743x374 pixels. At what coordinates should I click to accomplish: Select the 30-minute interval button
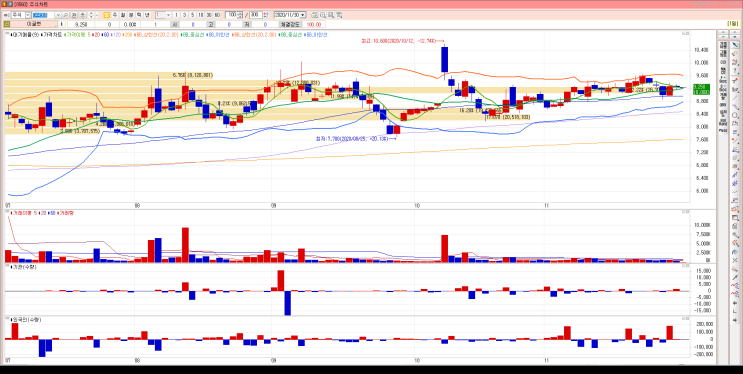coord(209,15)
